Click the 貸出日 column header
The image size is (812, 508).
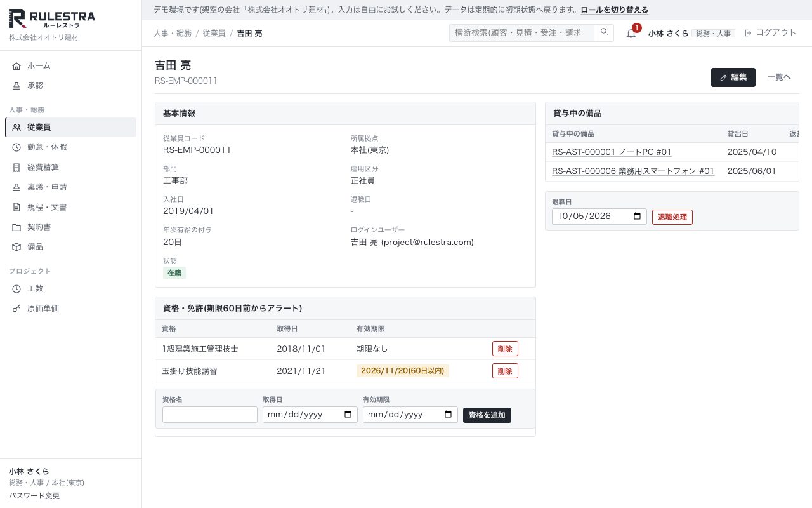point(738,134)
